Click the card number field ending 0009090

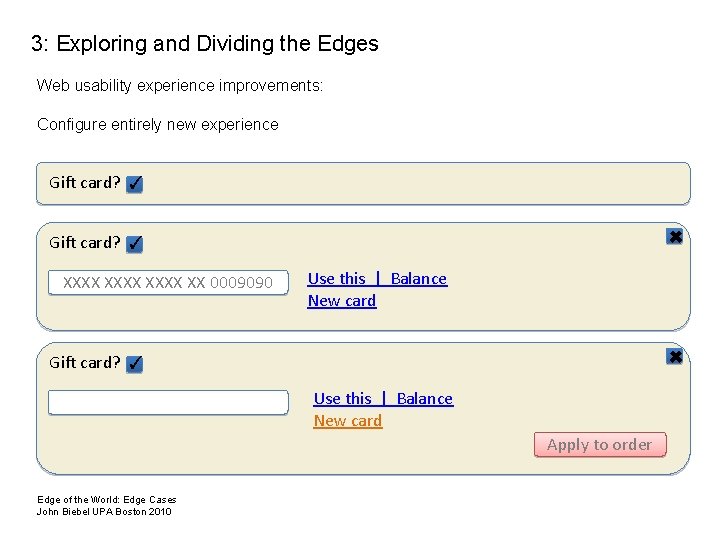coord(168,283)
